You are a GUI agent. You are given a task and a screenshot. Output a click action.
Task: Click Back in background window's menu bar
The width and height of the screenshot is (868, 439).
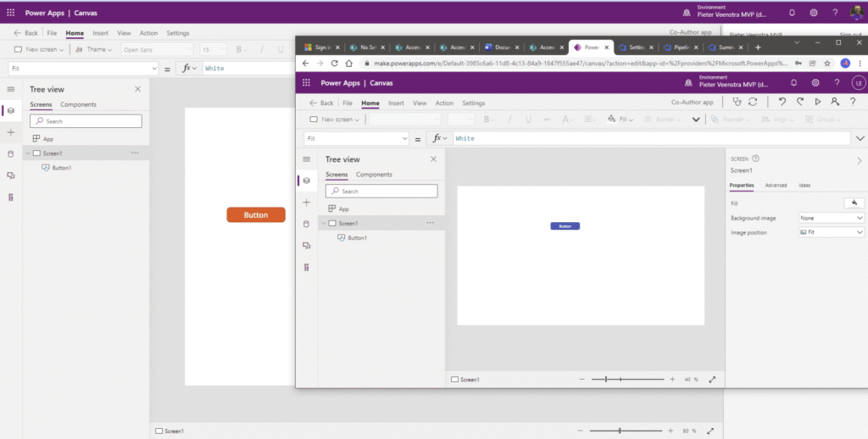26,33
